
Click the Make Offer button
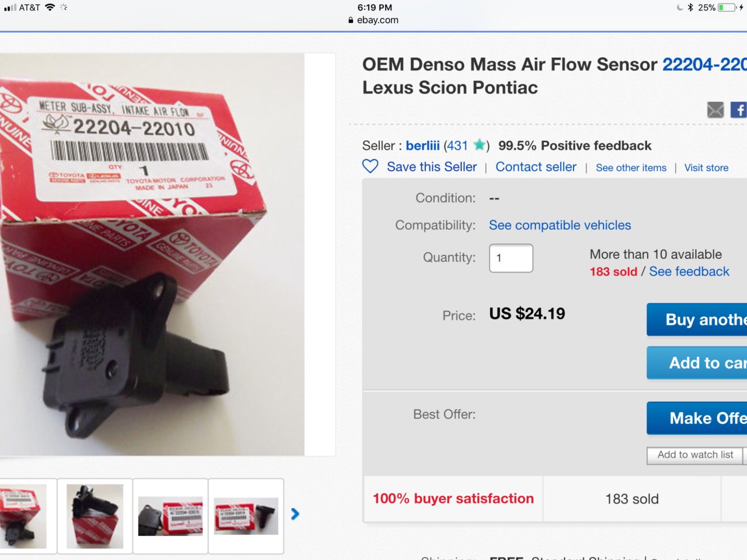[697, 418]
